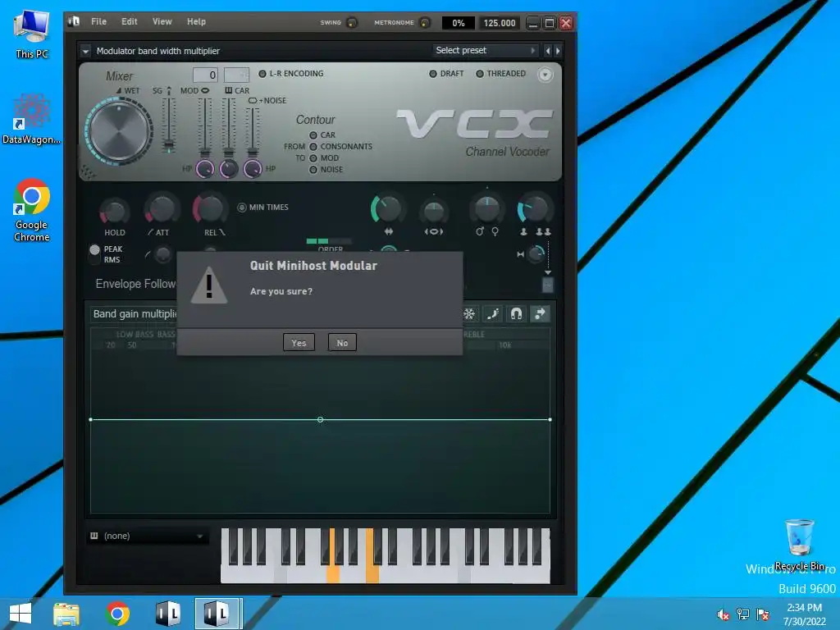Toggle MIN TIMES option

242,208
